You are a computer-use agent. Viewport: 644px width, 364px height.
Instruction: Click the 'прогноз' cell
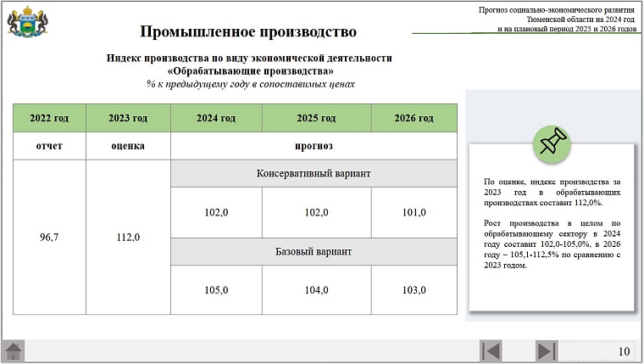point(314,146)
